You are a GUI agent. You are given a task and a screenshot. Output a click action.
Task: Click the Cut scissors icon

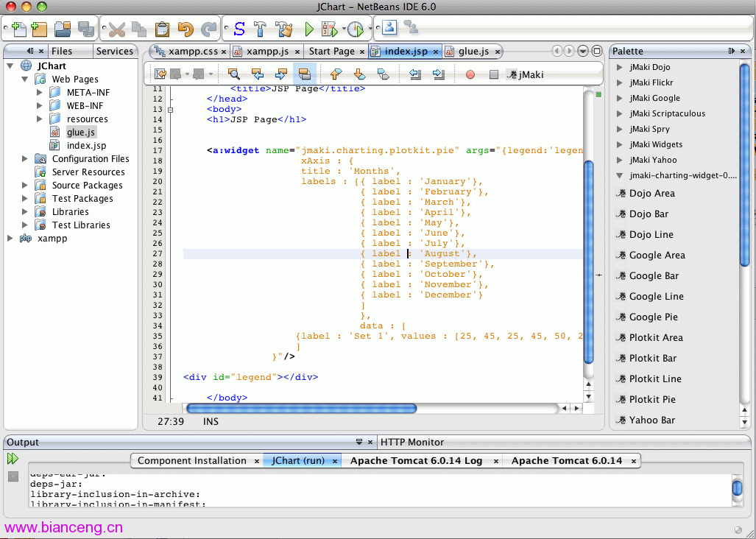[117, 29]
